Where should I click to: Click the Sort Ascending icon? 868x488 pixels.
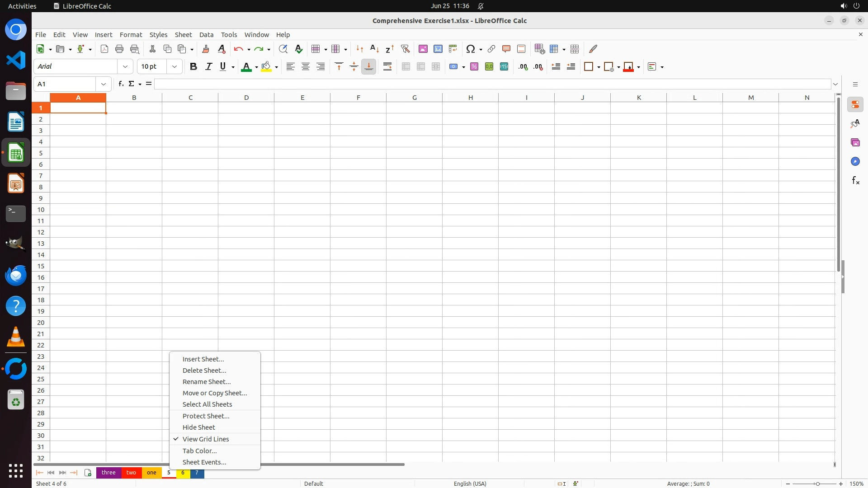[374, 49]
